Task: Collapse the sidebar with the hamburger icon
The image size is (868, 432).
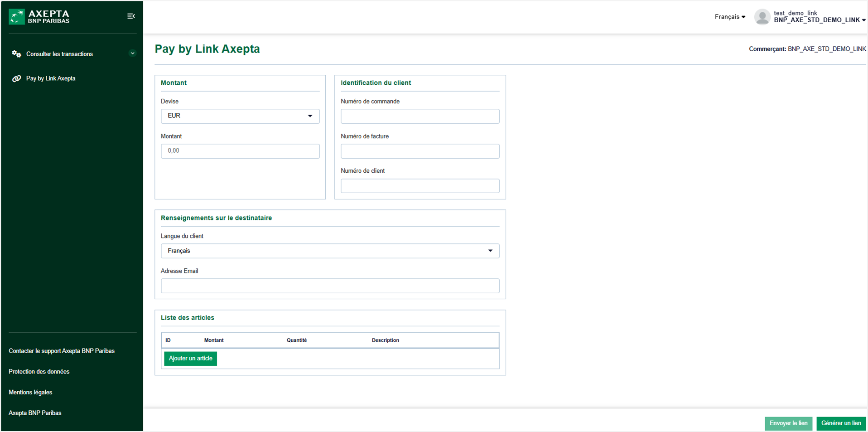Action: point(131,16)
